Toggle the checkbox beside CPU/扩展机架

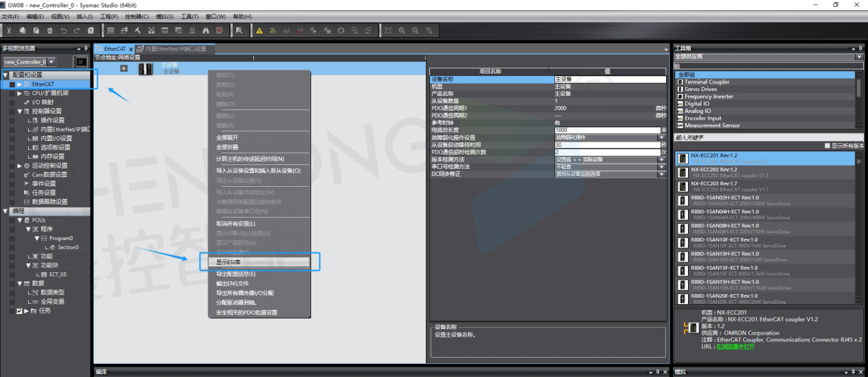pos(12,93)
